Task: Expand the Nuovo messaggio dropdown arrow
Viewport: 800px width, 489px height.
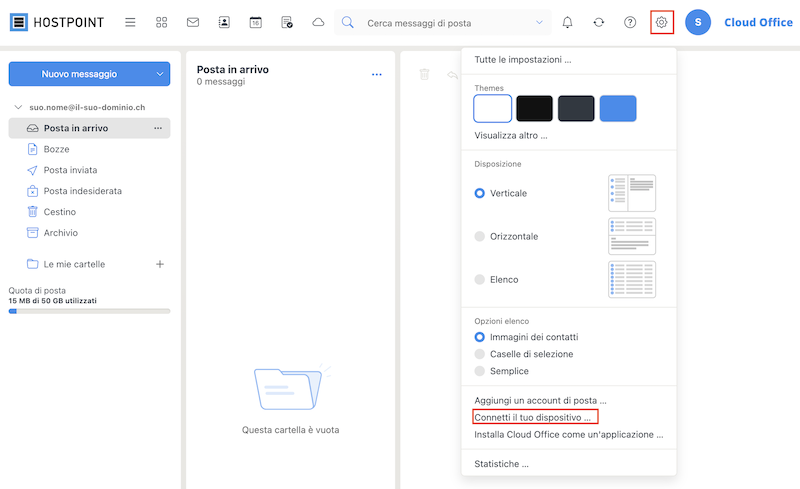Action: coord(160,74)
